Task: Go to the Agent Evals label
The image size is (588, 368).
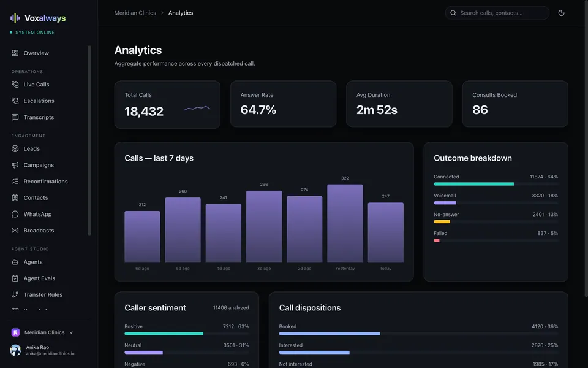Action: pyautogui.click(x=39, y=278)
